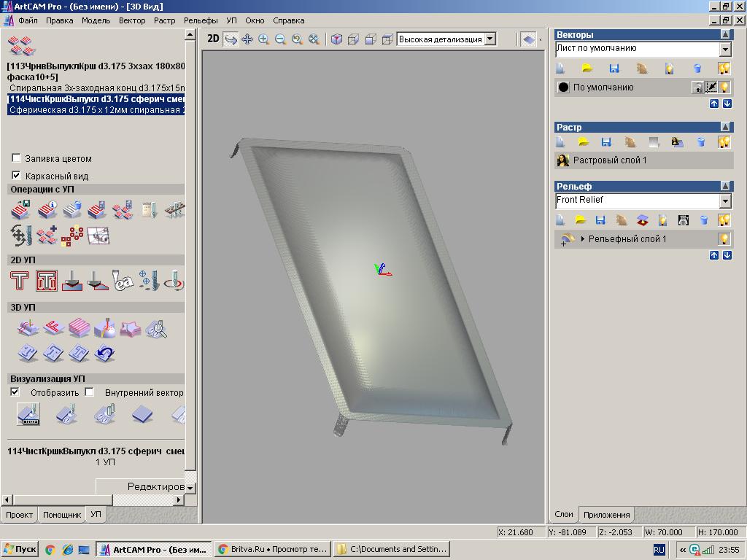
Task: Click the simulate toolpath icon
Action: [x=28, y=415]
